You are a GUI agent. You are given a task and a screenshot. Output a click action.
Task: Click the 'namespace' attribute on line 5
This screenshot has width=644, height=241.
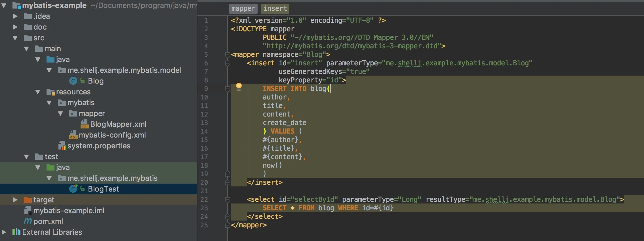[281, 55]
